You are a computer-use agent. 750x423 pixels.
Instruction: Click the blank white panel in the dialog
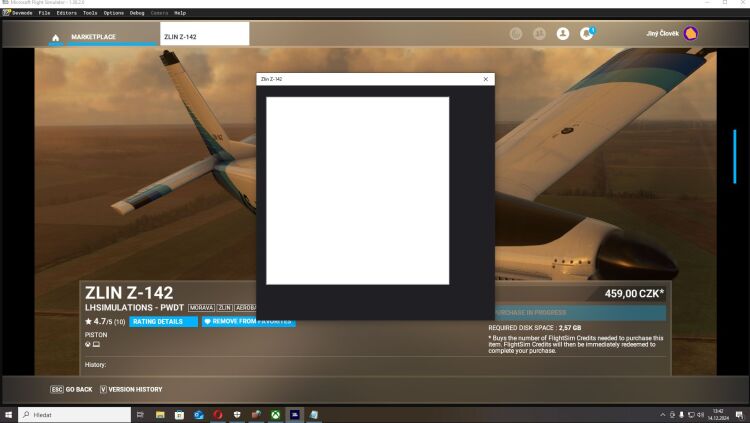pyautogui.click(x=357, y=190)
